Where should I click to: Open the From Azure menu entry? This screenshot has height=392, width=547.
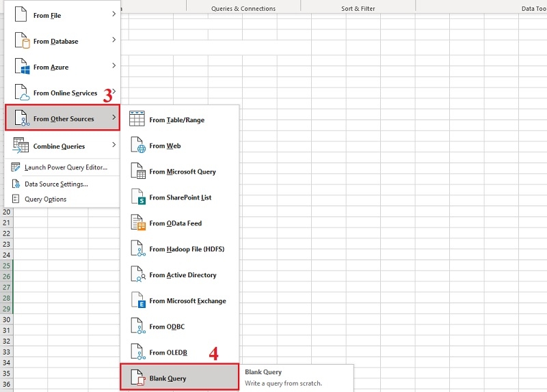pyautogui.click(x=62, y=67)
